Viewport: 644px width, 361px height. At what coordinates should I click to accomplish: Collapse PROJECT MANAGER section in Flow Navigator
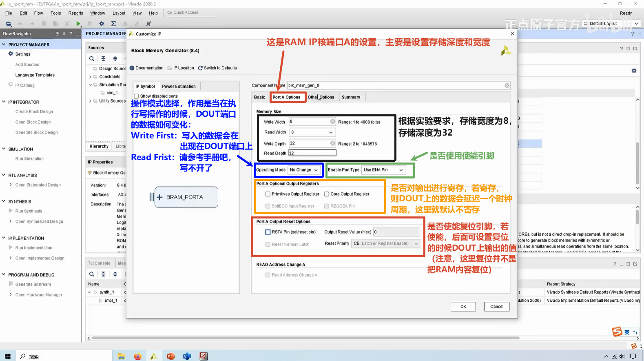pyautogui.click(x=4, y=45)
